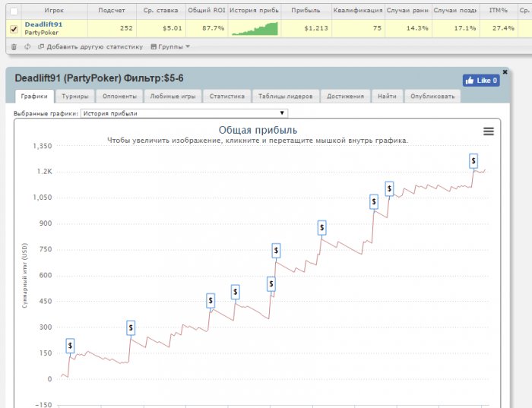Click the profit value '$1,213' cell

pyautogui.click(x=306, y=28)
